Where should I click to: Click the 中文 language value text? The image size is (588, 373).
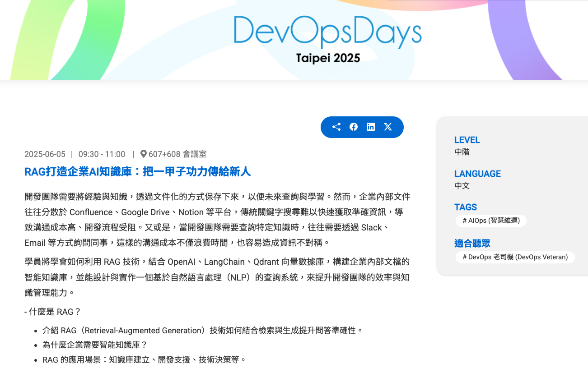tap(461, 185)
